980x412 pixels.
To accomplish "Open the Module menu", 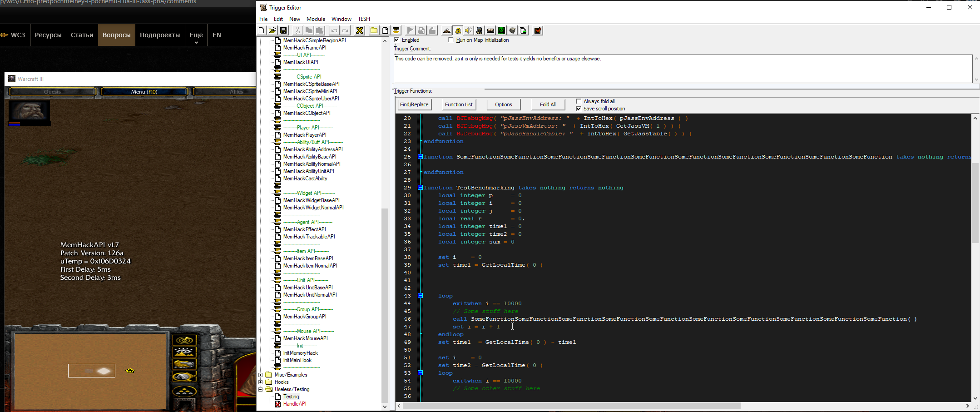I will 316,19.
